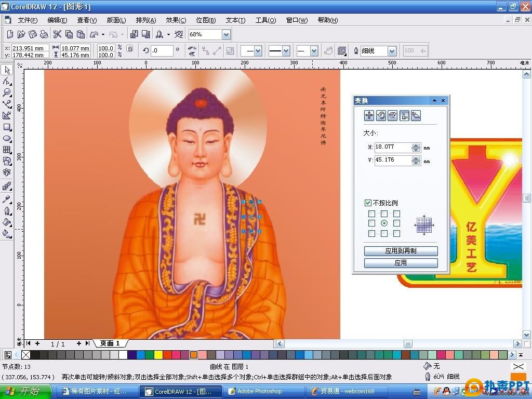This screenshot has height=399, width=532.
Task: Select the Pick tool in the toolbox
Action: [7, 70]
